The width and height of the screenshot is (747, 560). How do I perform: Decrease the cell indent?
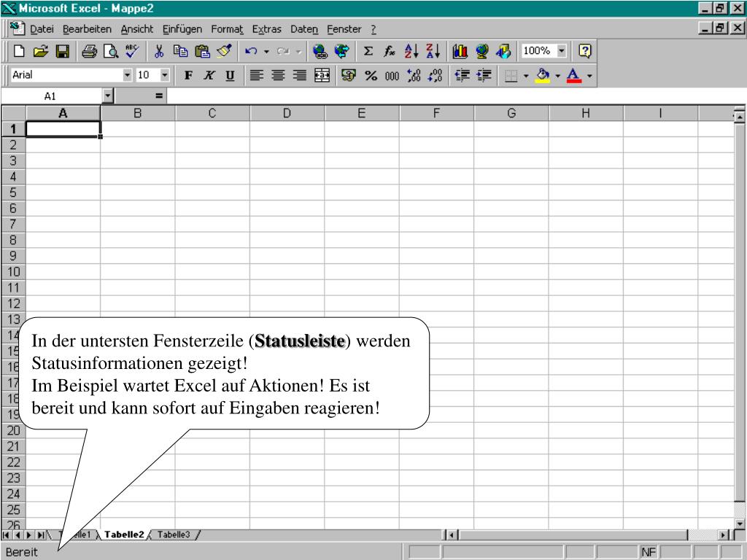tap(462, 75)
